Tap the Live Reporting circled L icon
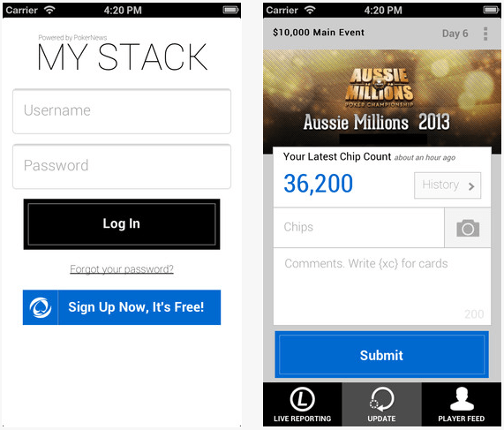Viewport: 504px width, 430px height. (x=302, y=399)
